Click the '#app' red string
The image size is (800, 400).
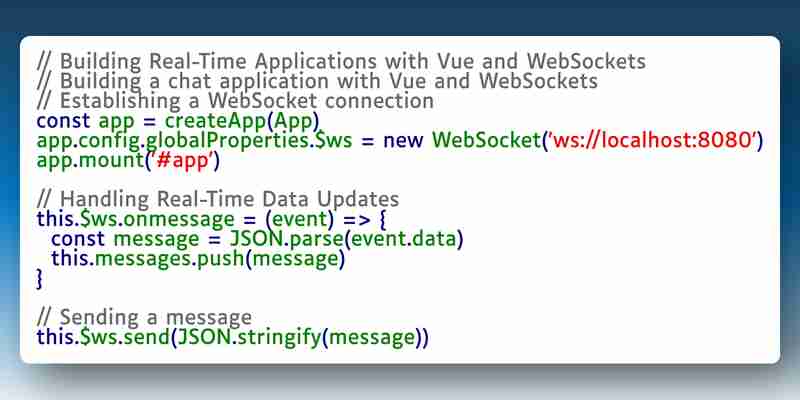coord(180,160)
